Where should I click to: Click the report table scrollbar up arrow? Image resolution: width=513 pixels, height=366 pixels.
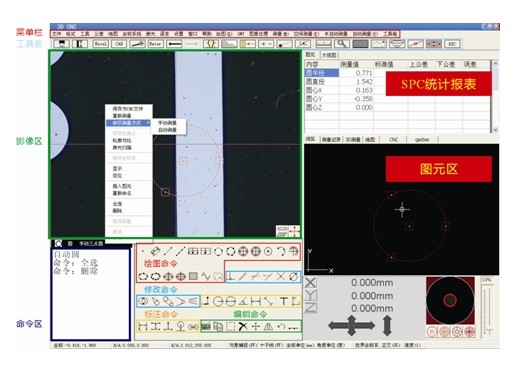[x=495, y=63]
